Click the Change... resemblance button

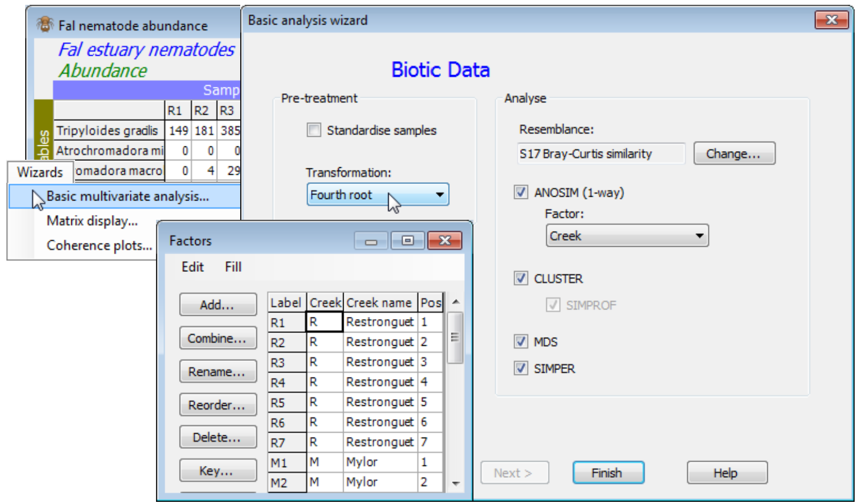[x=734, y=153]
